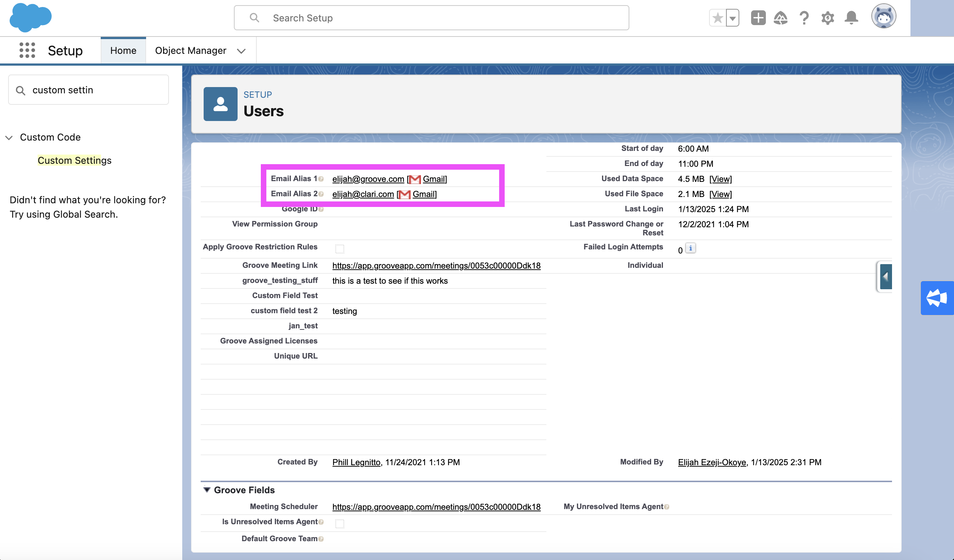Open the elijah@clari.com email link
The width and height of the screenshot is (954, 560).
tap(363, 194)
